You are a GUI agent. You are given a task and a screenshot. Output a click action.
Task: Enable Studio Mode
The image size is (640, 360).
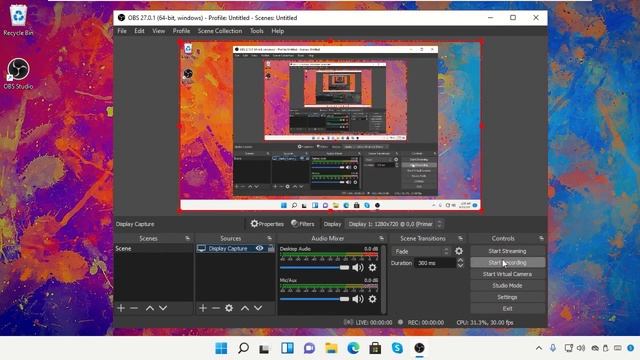[507, 285]
